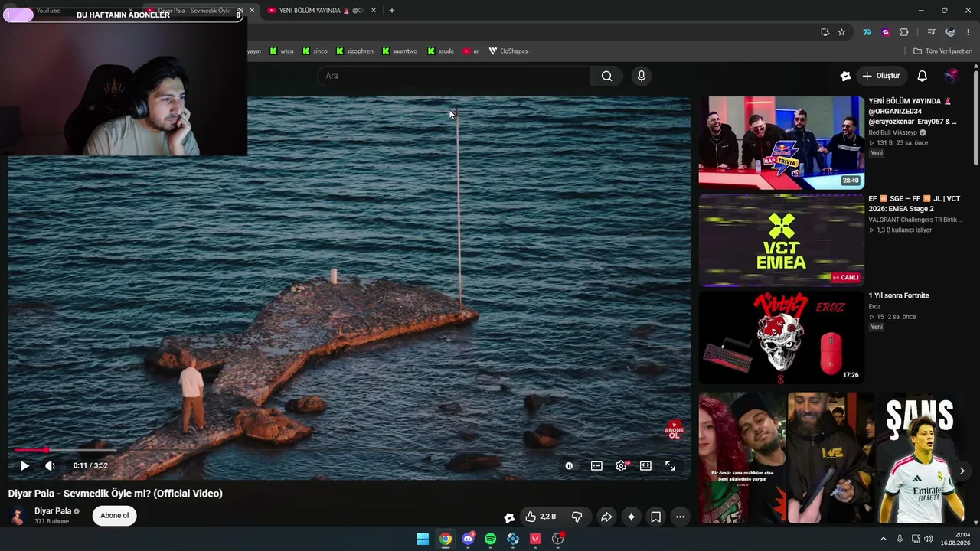Viewport: 980px width, 551px height.
Task: Show hidden system tray icons
Action: 883,539
